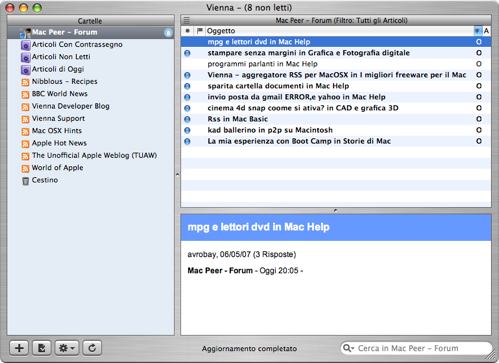Toggle unread dot on stampare senza margini row

click(187, 53)
